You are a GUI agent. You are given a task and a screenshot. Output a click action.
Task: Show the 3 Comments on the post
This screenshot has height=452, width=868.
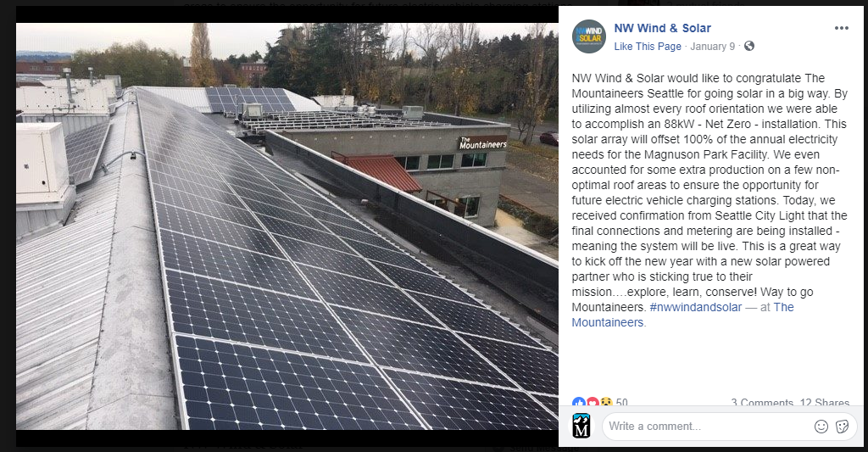[x=762, y=404]
